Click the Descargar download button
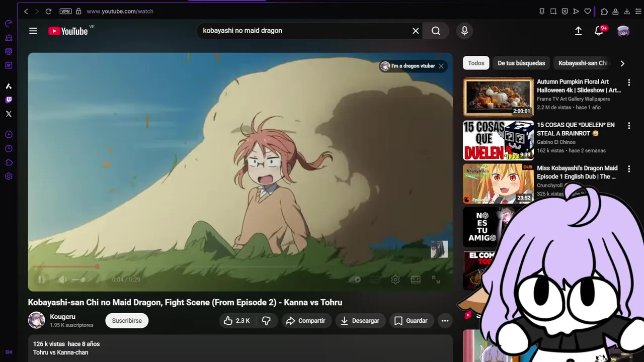This screenshot has height=362, width=644. [x=360, y=321]
